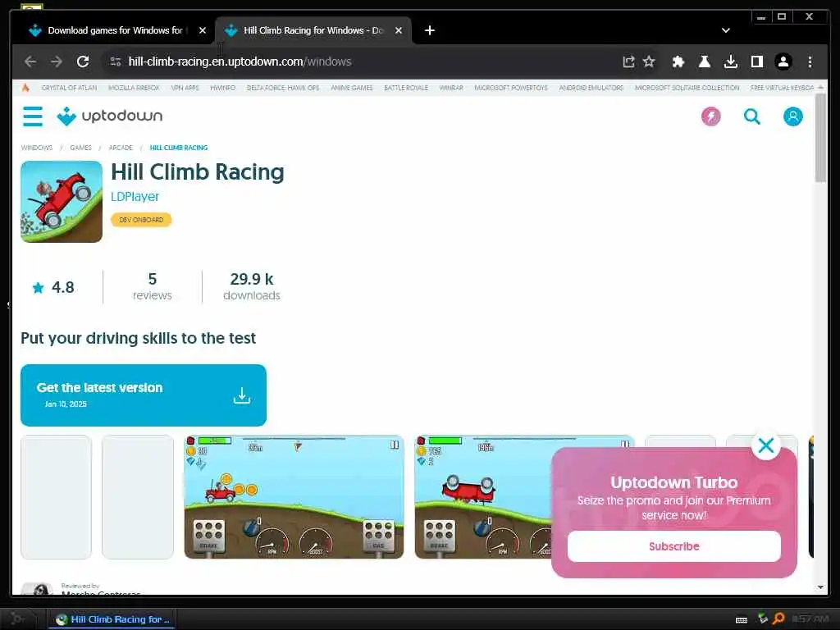Click Subscribe in the Turbo popup
This screenshot has height=630, width=840.
point(674,546)
